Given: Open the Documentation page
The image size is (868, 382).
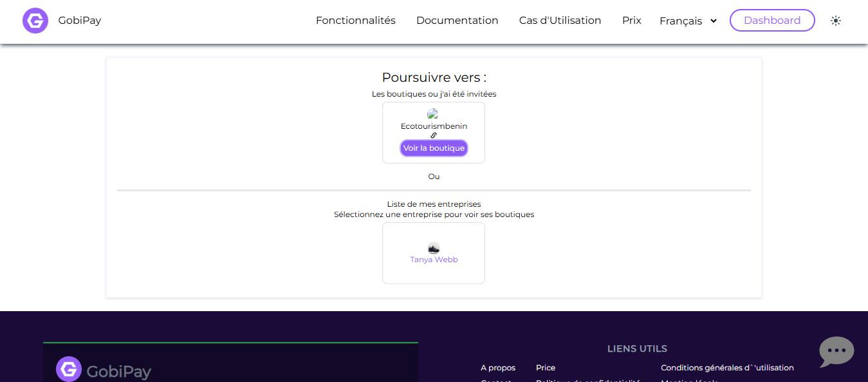Looking at the screenshot, I should coord(457,20).
